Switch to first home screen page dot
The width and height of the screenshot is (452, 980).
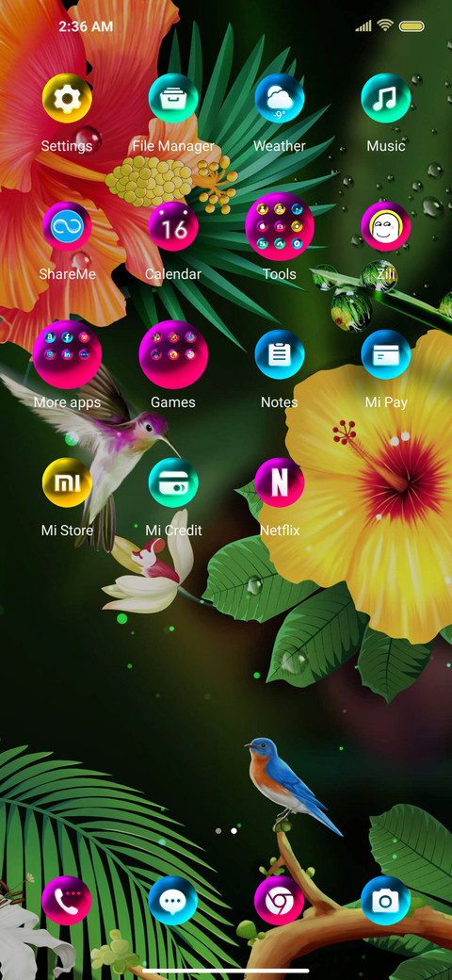(218, 831)
